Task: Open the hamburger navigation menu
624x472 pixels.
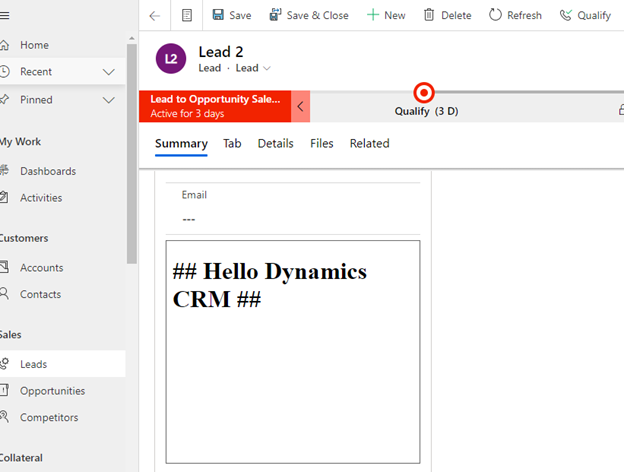Action: coord(4,16)
